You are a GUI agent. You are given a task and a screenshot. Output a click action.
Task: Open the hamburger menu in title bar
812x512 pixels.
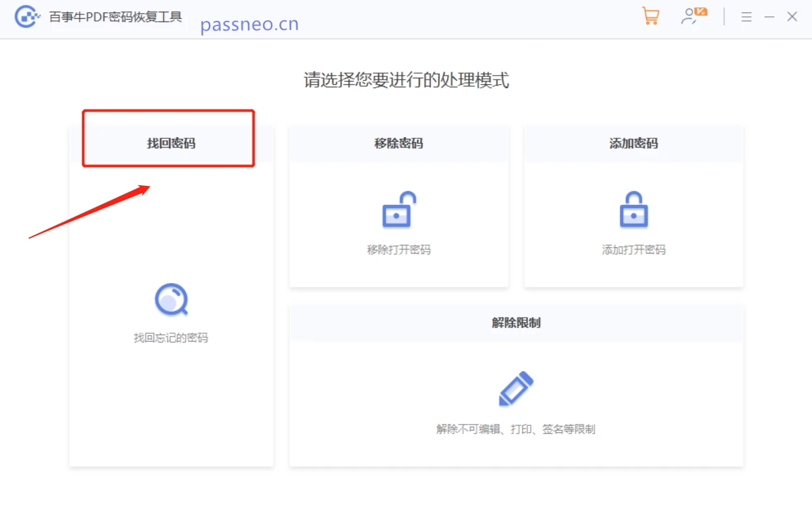click(x=747, y=17)
